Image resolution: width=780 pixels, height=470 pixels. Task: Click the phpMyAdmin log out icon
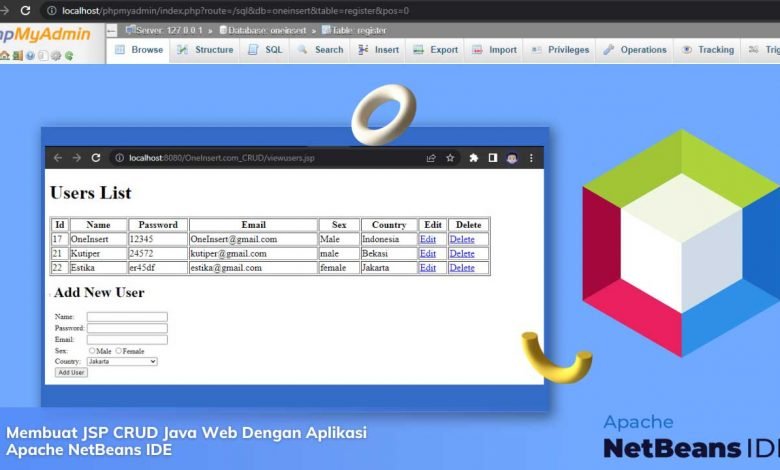18,56
